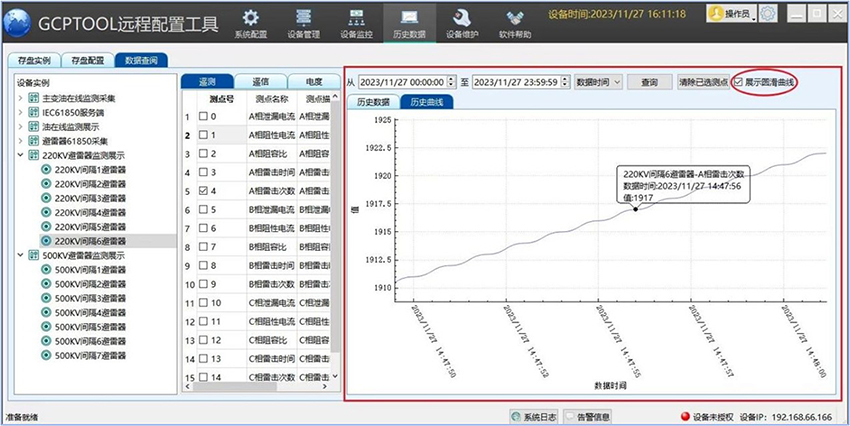
Task: Uncheck measurement point 4 checkbox
Action: click(205, 190)
